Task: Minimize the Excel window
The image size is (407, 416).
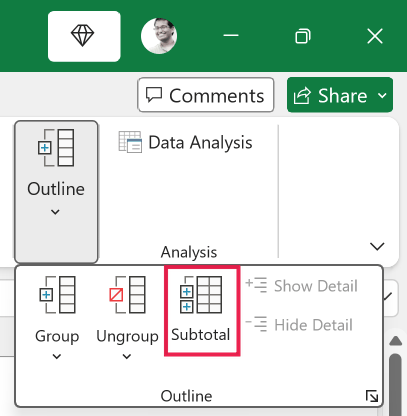Action: pyautogui.click(x=231, y=35)
